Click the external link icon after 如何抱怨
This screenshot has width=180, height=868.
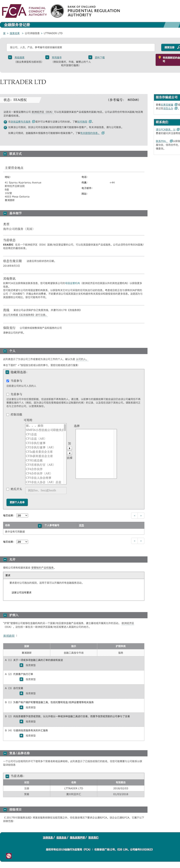(90, 121)
